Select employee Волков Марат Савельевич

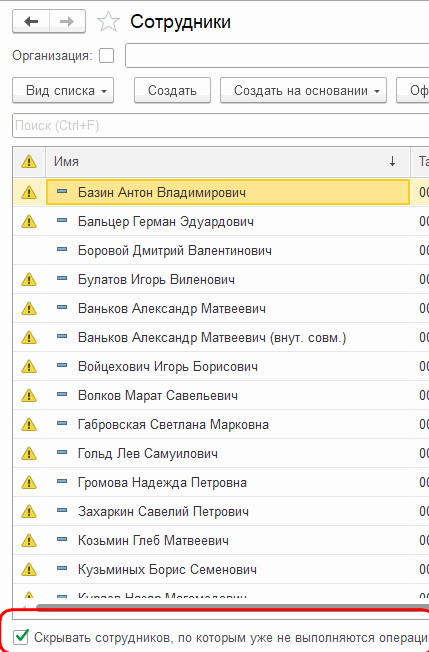coord(158,395)
